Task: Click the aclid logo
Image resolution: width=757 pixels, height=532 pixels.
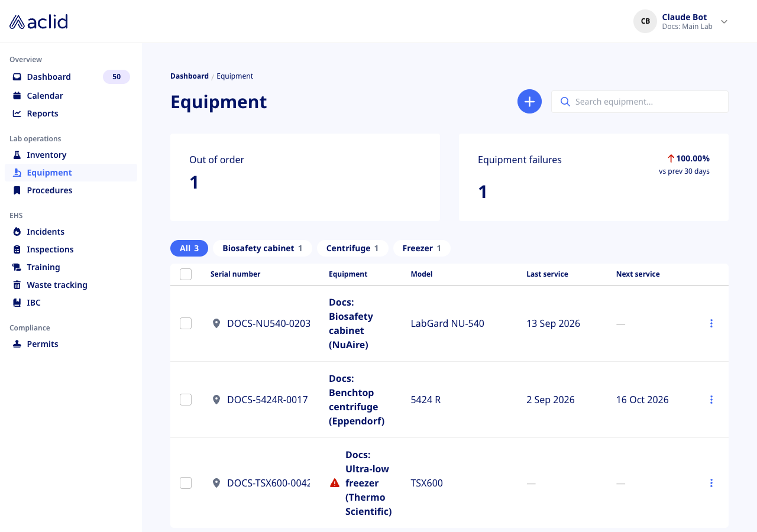Action: coord(38,22)
